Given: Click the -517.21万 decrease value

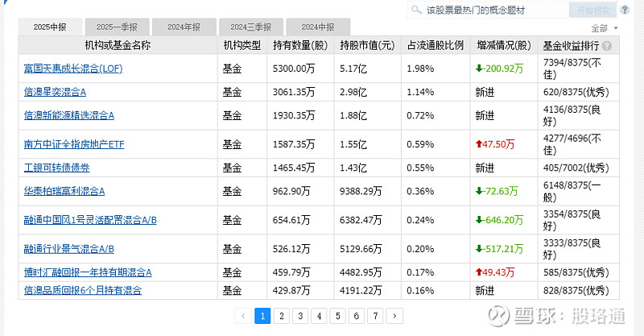Looking at the screenshot, I should pos(499,249).
